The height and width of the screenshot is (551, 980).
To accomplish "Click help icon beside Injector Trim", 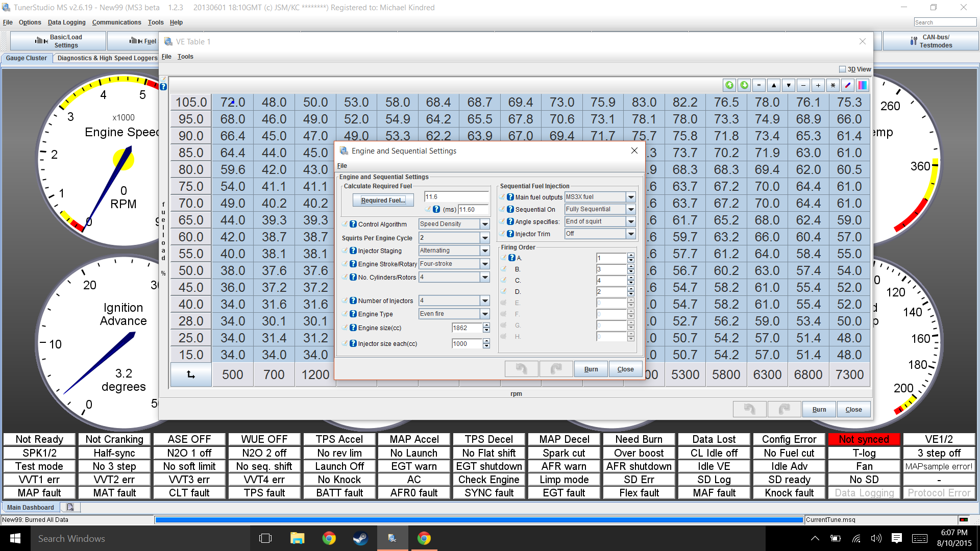I will pos(510,234).
